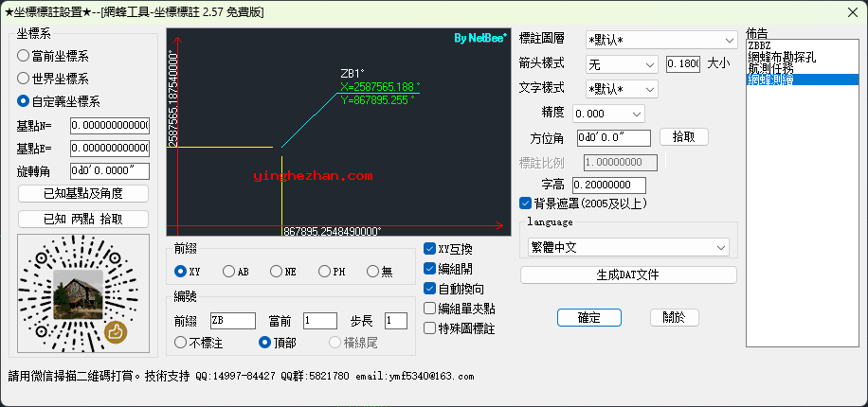
Task: Enable 特殊圖標註 checkbox
Action: click(459, 328)
